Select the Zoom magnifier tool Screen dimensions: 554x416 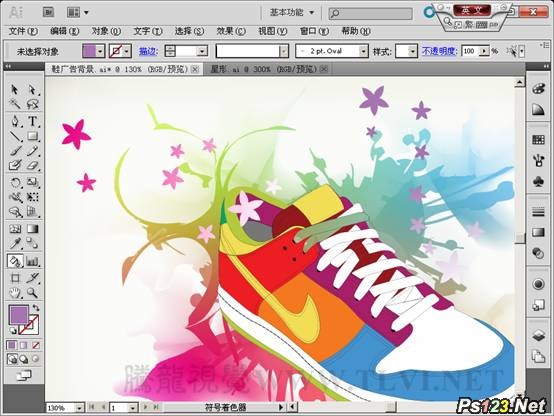(33, 293)
